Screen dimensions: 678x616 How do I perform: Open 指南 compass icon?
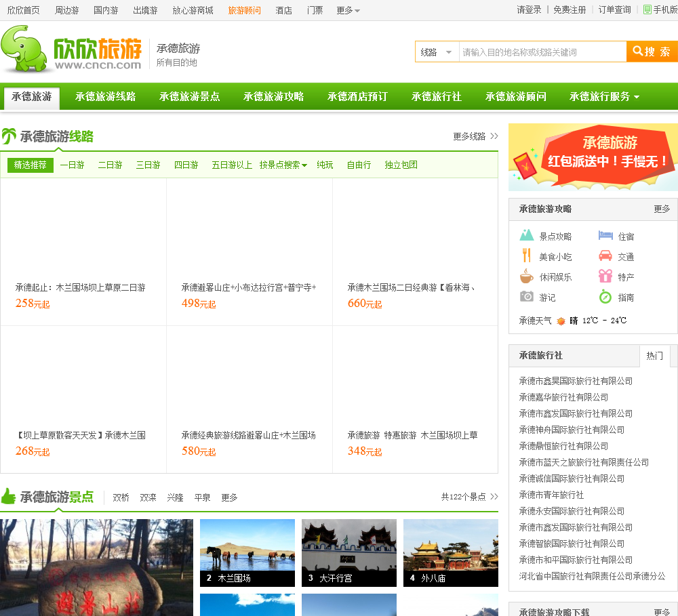coord(605,297)
